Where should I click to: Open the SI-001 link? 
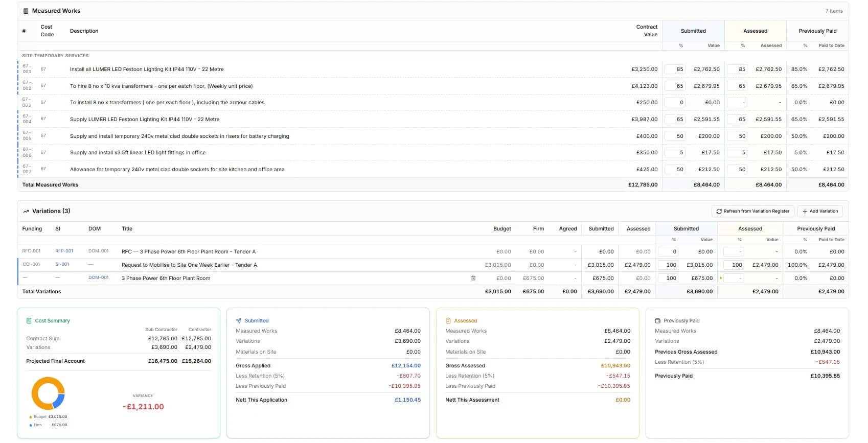(62, 265)
